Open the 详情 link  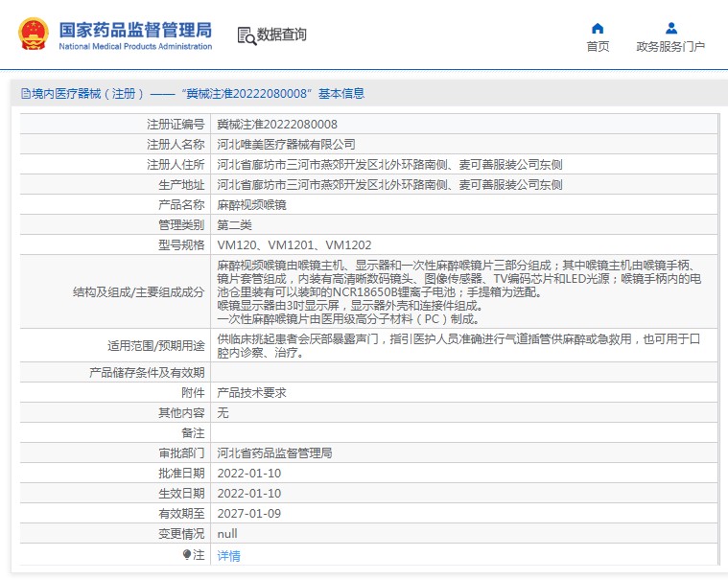pyautogui.click(x=228, y=556)
